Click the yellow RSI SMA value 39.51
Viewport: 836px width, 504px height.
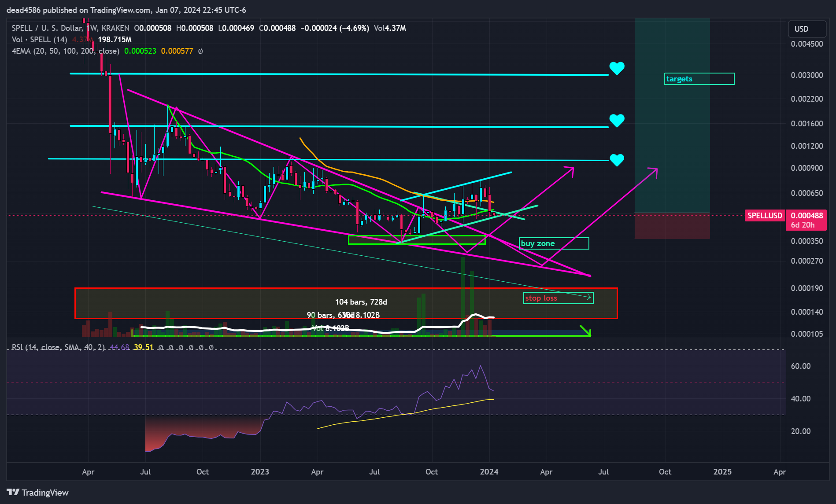pyautogui.click(x=144, y=347)
